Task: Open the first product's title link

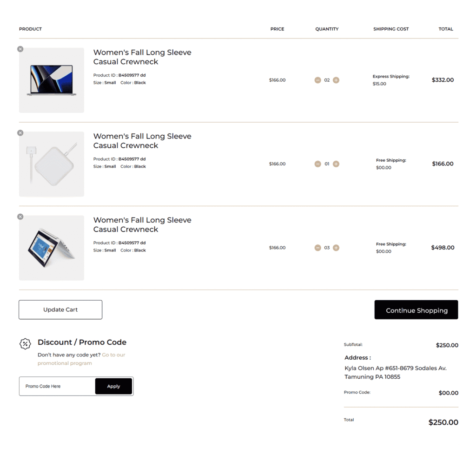Action: tap(142, 57)
